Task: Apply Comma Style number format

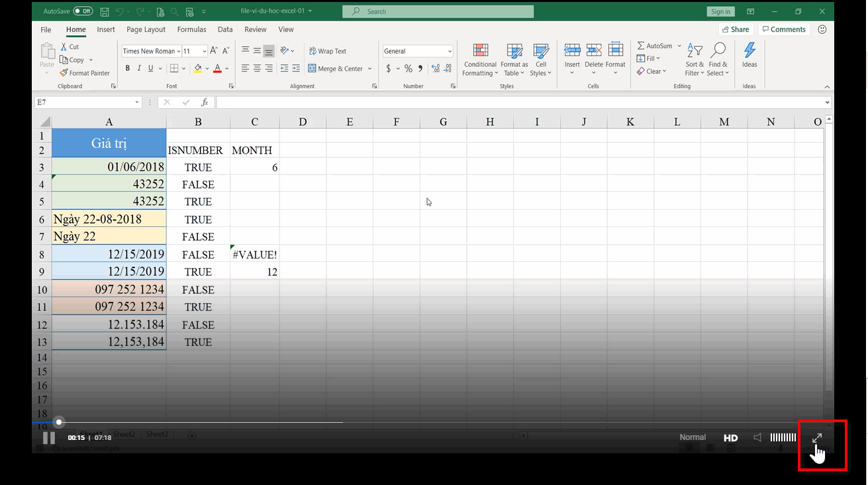Action: (x=420, y=68)
